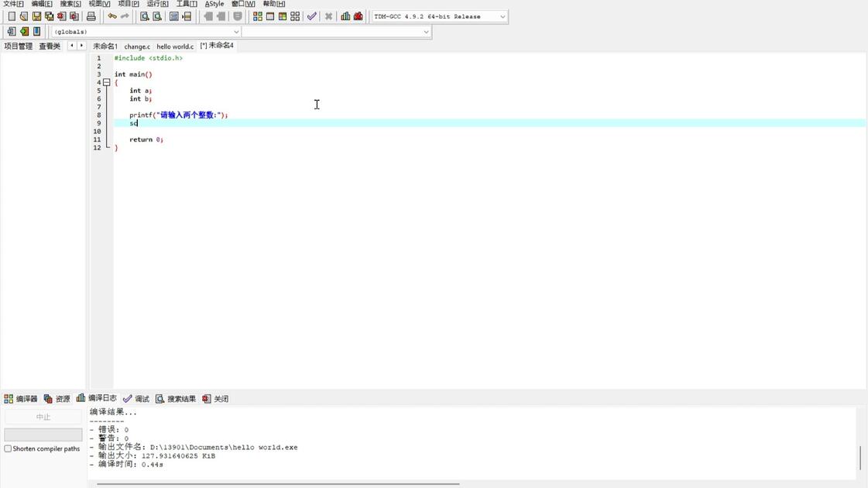Image resolution: width=868 pixels, height=488 pixels.
Task: Click the Print toolbar icon
Action: click(91, 16)
